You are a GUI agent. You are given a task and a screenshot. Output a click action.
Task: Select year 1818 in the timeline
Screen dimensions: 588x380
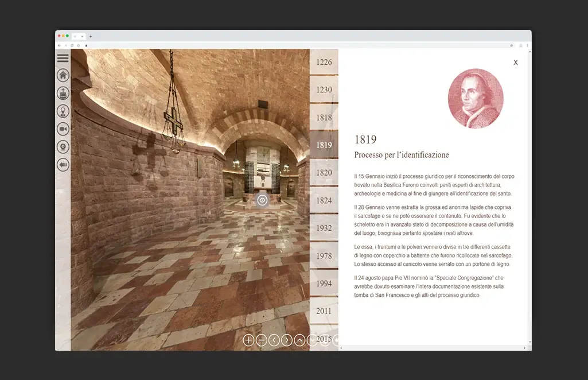tap(324, 118)
